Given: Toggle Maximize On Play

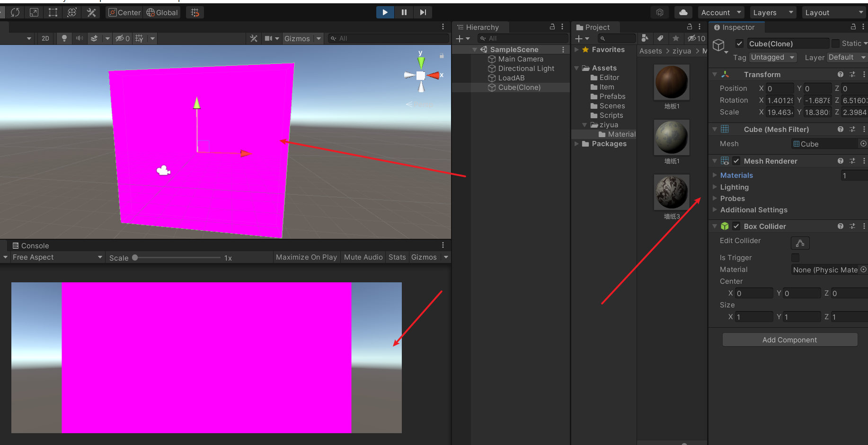Looking at the screenshot, I should (x=307, y=257).
